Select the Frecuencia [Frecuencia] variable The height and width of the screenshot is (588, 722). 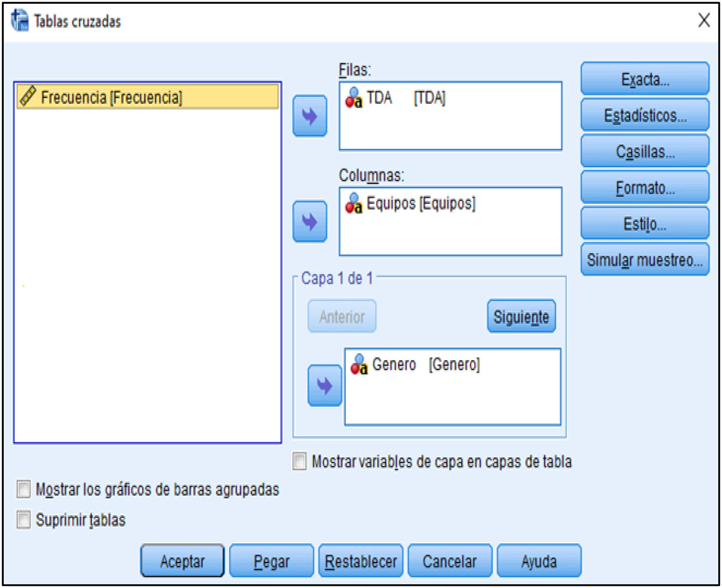click(148, 96)
